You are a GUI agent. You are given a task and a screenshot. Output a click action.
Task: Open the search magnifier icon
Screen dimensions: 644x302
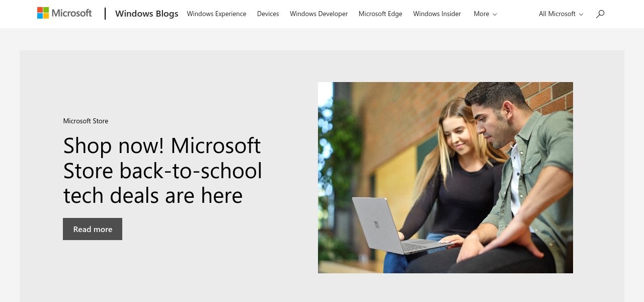point(600,14)
